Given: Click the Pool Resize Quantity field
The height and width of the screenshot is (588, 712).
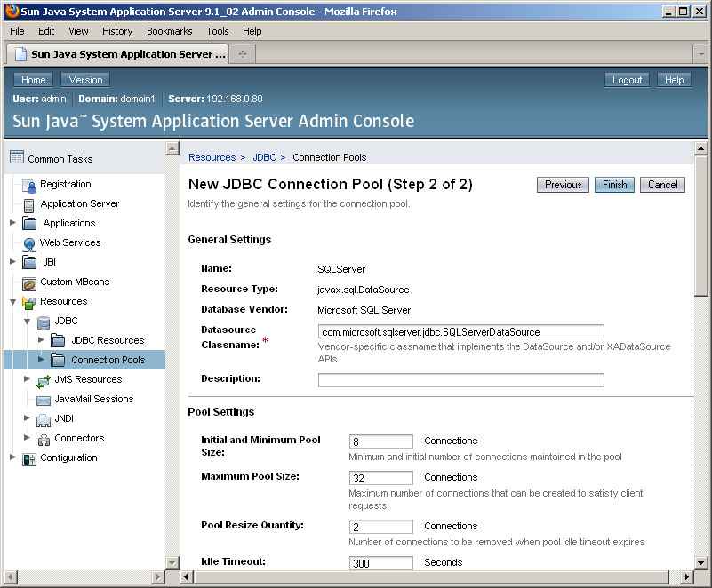Looking at the screenshot, I should (x=381, y=527).
